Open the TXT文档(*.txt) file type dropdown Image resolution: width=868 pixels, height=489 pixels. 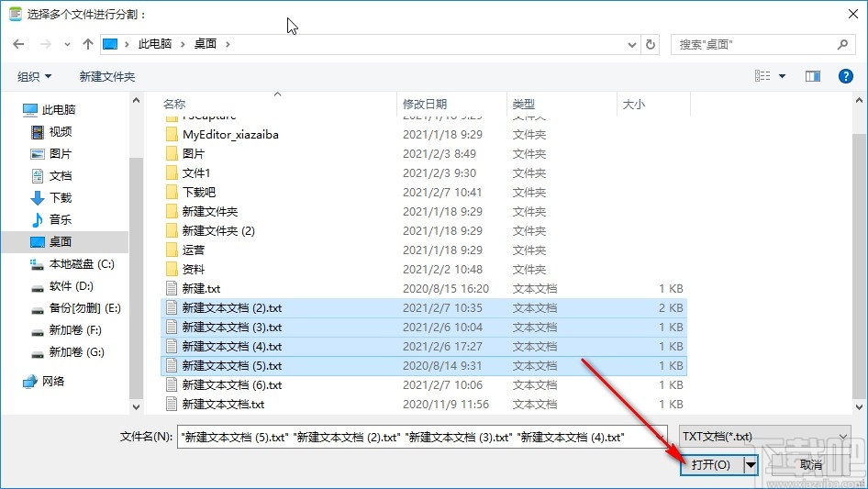click(x=764, y=437)
